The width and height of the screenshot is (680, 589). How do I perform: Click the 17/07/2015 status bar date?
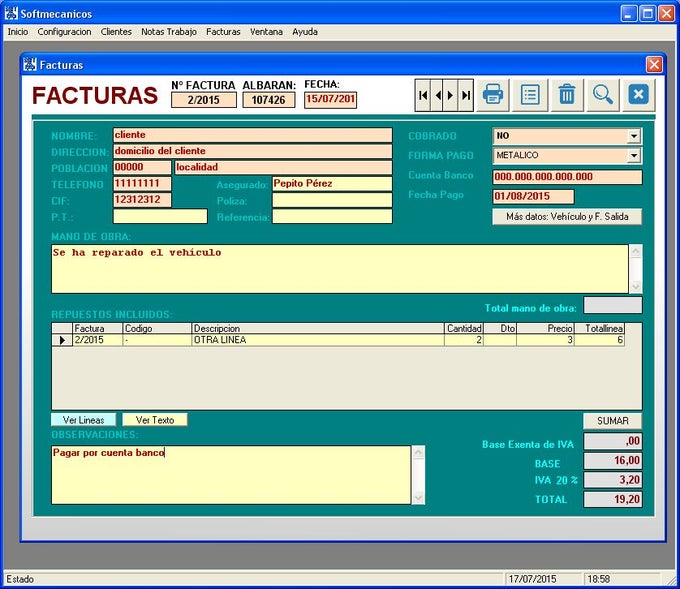point(532,579)
